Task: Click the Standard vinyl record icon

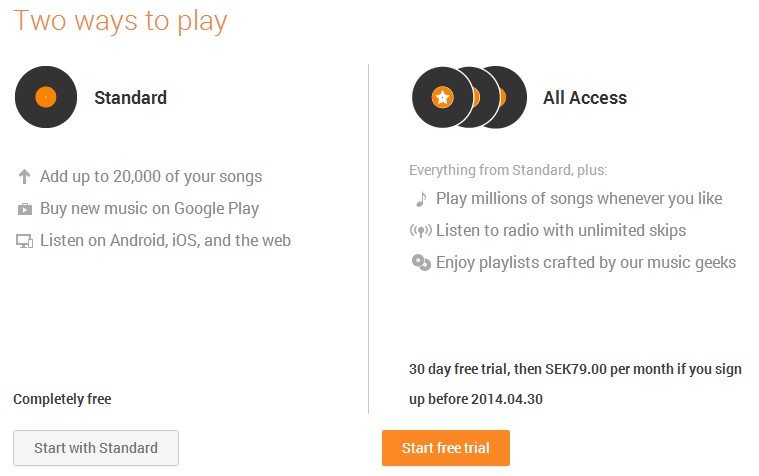Action: pos(46,97)
